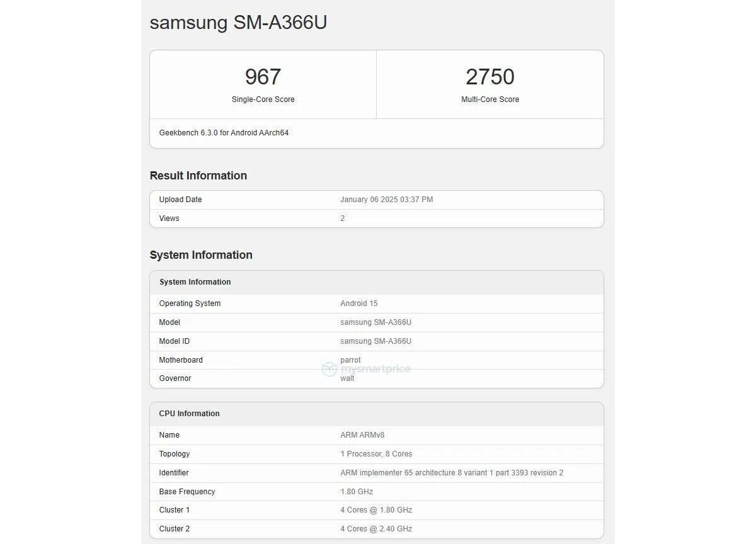Click the CPU Information table header
756x544 pixels.
click(189, 414)
